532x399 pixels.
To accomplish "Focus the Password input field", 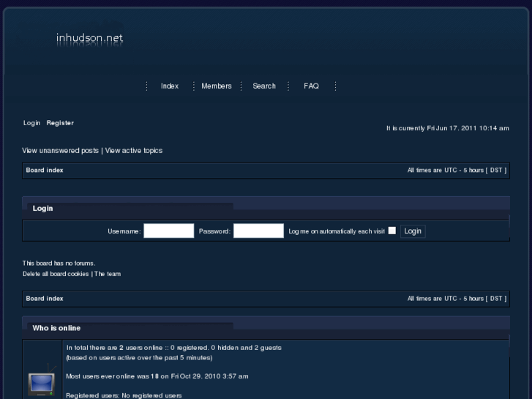I will click(x=258, y=231).
